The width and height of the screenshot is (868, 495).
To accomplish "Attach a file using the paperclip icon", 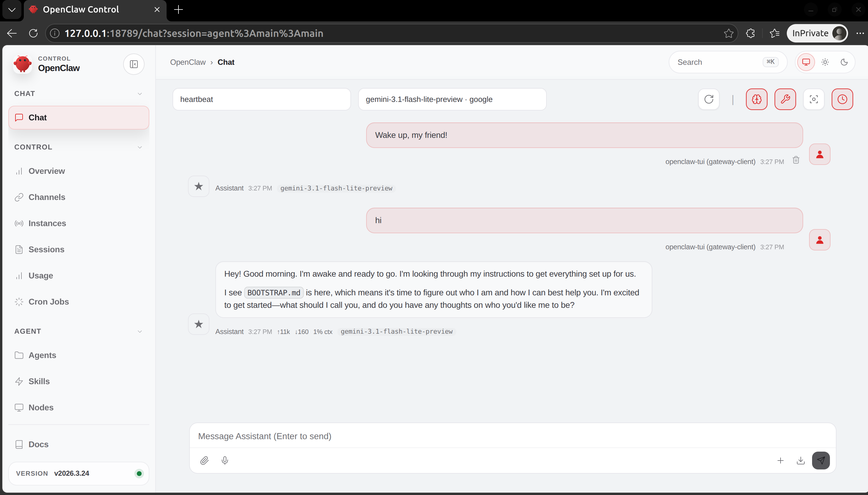I will pyautogui.click(x=204, y=460).
